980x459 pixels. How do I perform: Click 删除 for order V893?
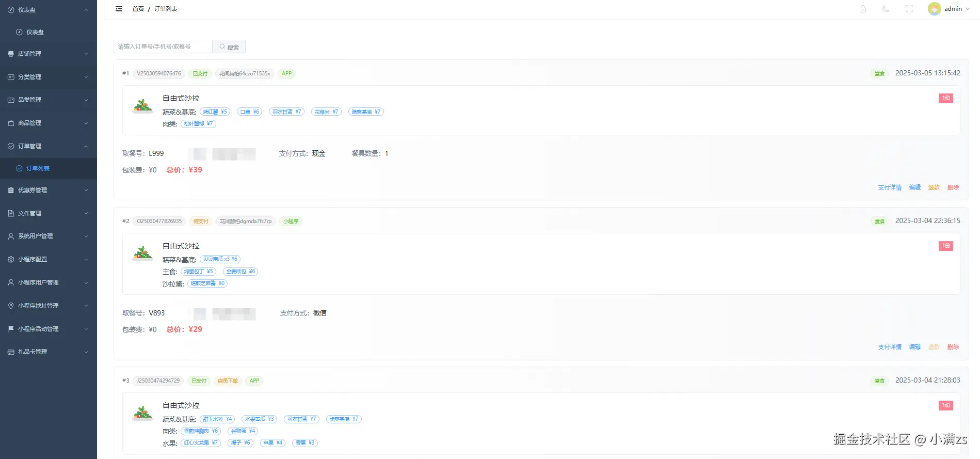coord(953,347)
